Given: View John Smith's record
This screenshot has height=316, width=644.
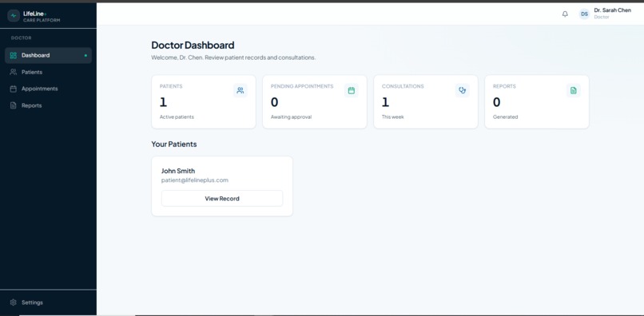Looking at the screenshot, I should (222, 198).
